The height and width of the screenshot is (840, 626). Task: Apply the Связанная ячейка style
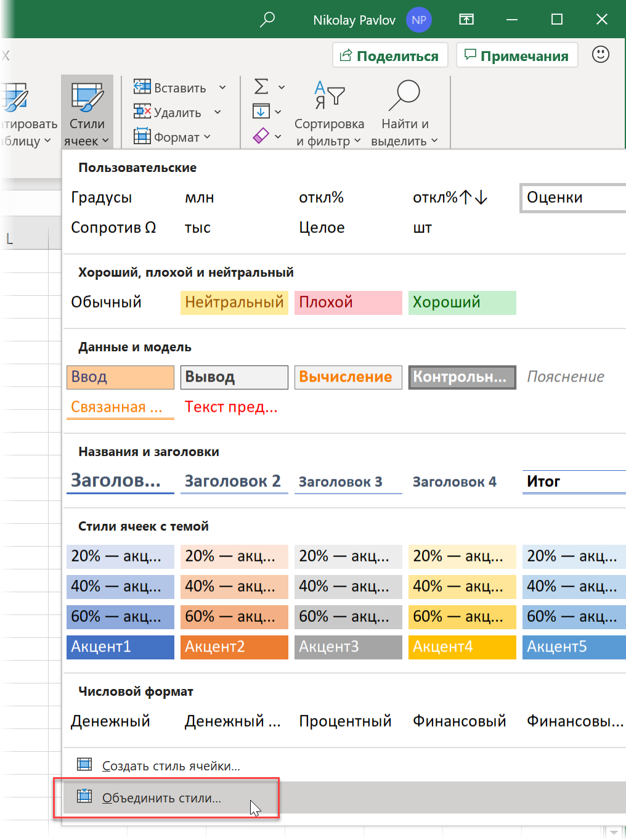click(x=120, y=407)
